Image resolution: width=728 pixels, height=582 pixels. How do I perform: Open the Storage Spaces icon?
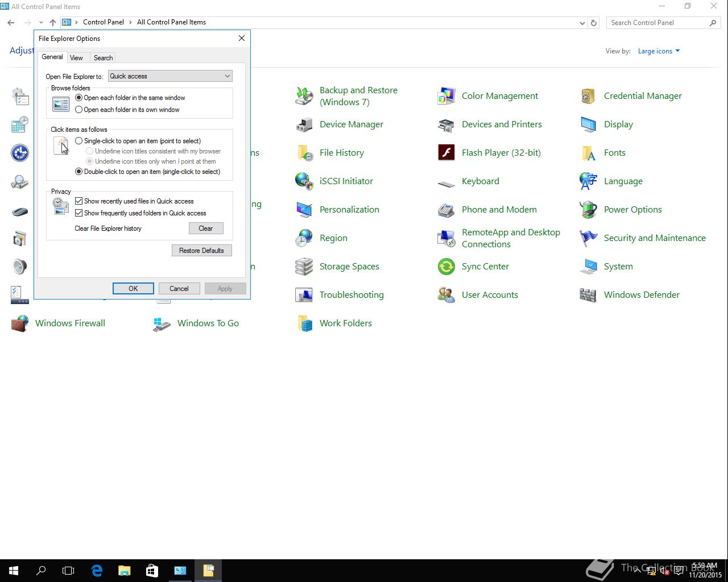[x=304, y=267]
